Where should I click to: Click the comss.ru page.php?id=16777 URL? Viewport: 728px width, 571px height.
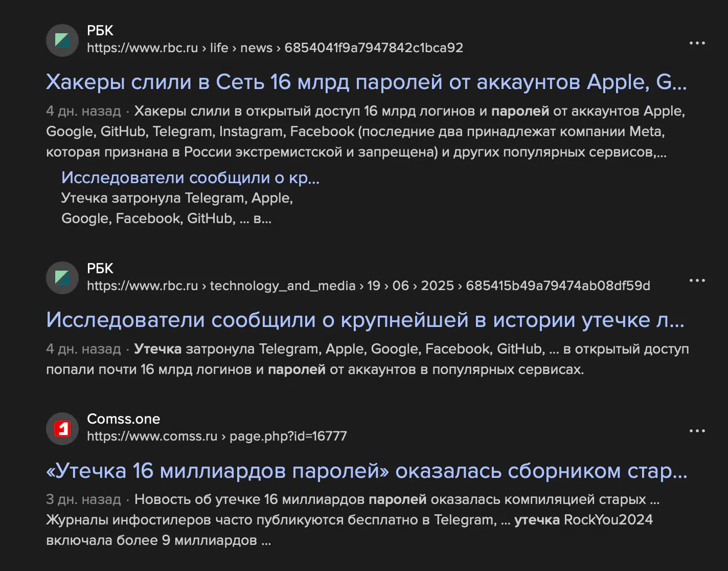coord(217,436)
